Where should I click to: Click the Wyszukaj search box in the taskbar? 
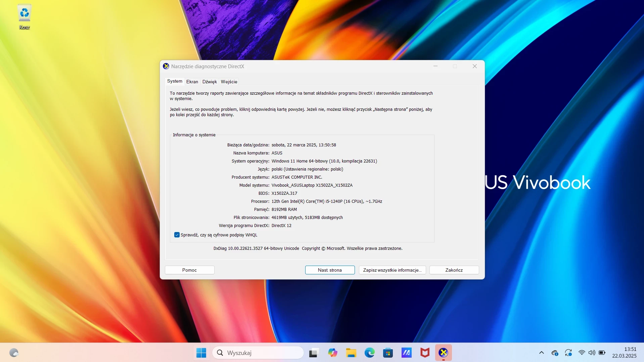258,353
